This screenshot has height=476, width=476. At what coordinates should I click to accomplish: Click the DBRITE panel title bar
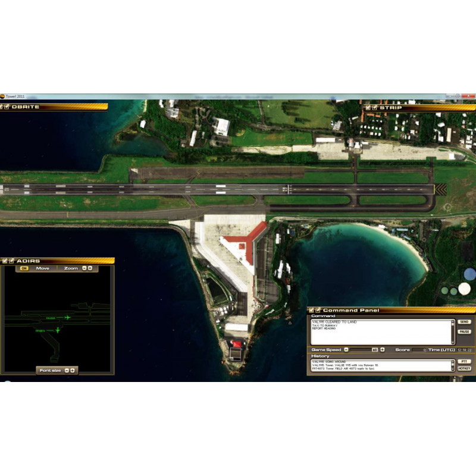pyautogui.click(x=54, y=107)
